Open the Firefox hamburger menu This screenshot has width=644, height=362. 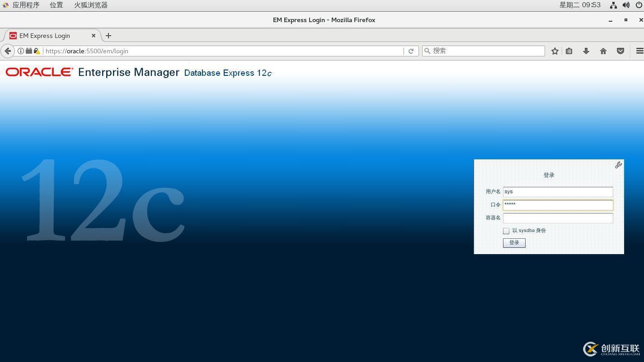click(639, 51)
